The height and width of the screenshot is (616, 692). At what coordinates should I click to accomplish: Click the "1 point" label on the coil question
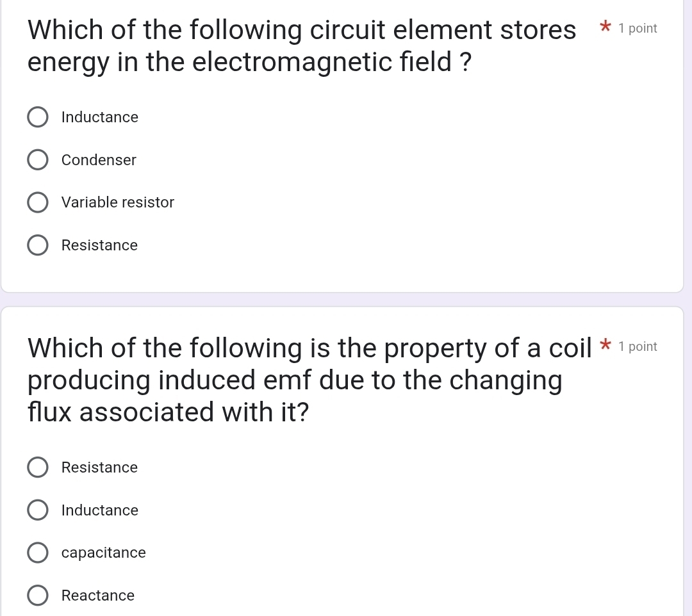tap(638, 346)
